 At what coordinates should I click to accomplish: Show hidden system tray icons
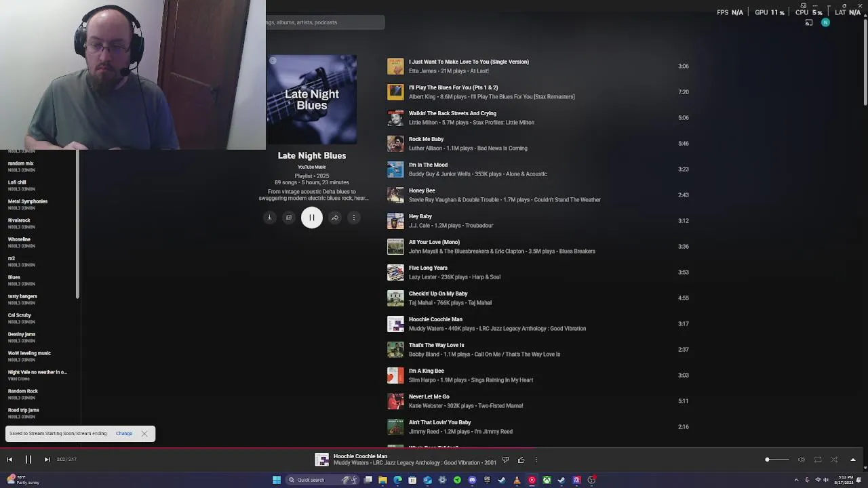point(797,480)
